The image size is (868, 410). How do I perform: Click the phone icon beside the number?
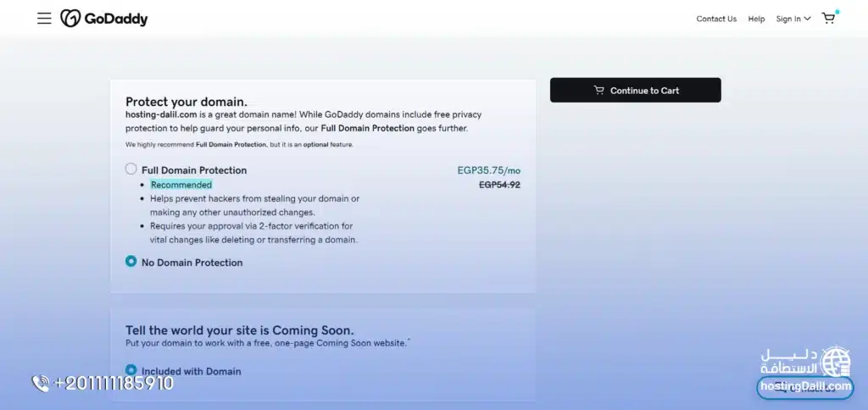(x=41, y=384)
